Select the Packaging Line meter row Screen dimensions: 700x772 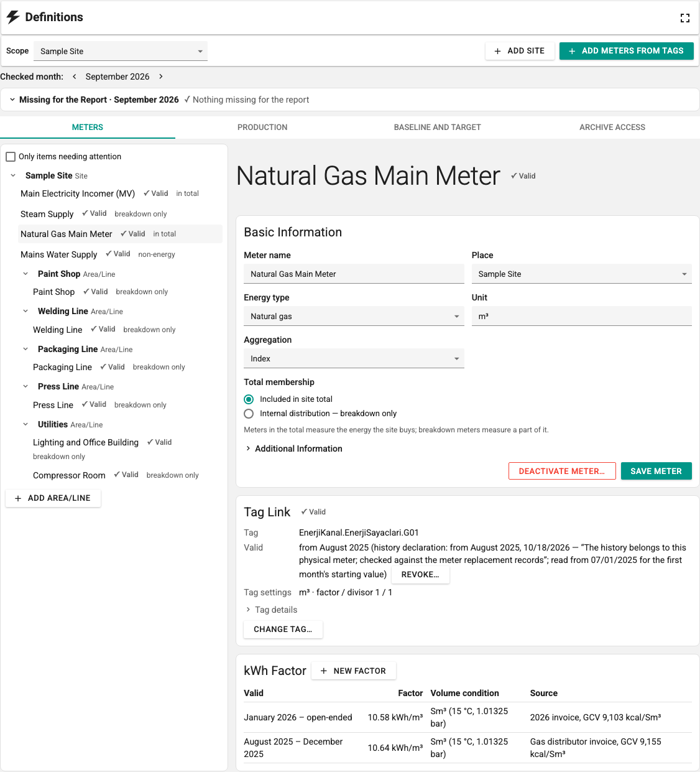click(126, 367)
